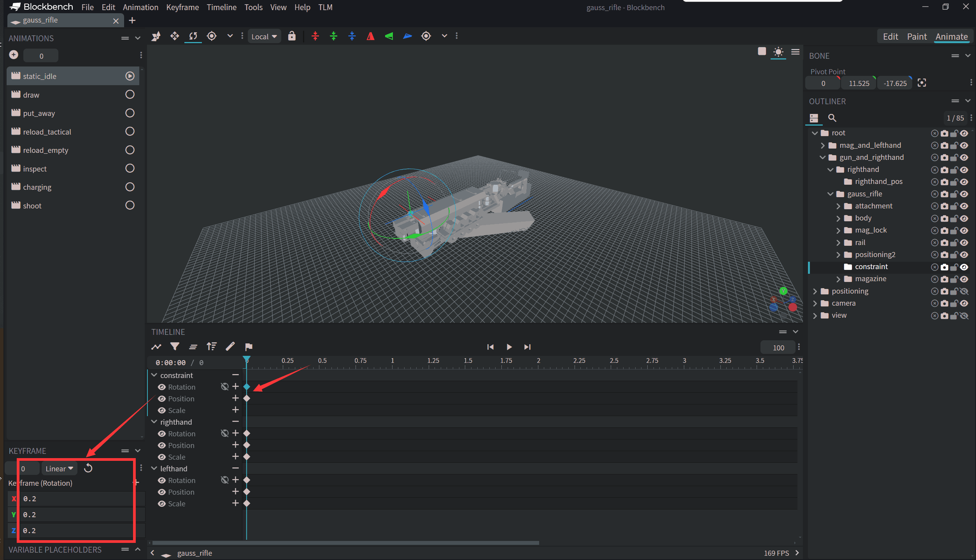The image size is (976, 560).
Task: Collapse the gauss_rifle group in outliner
Action: point(830,194)
